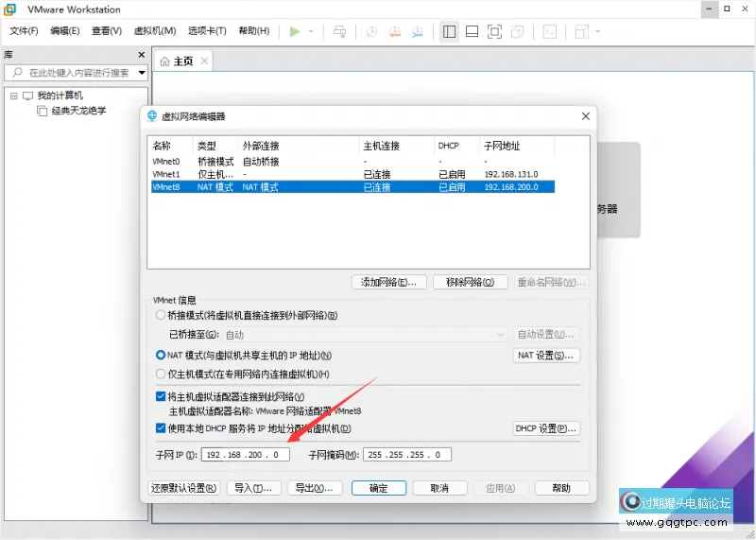The image size is (756, 540).
Task: Click take snapshot clock icon
Action: coord(371,32)
